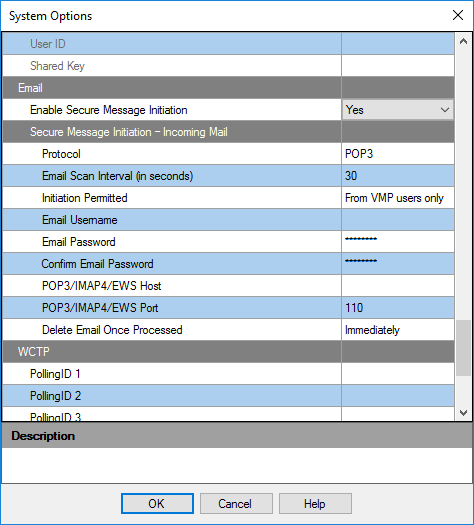This screenshot has width=474, height=525.
Task: Select the WCTP section header
Action: pyautogui.click(x=229, y=352)
